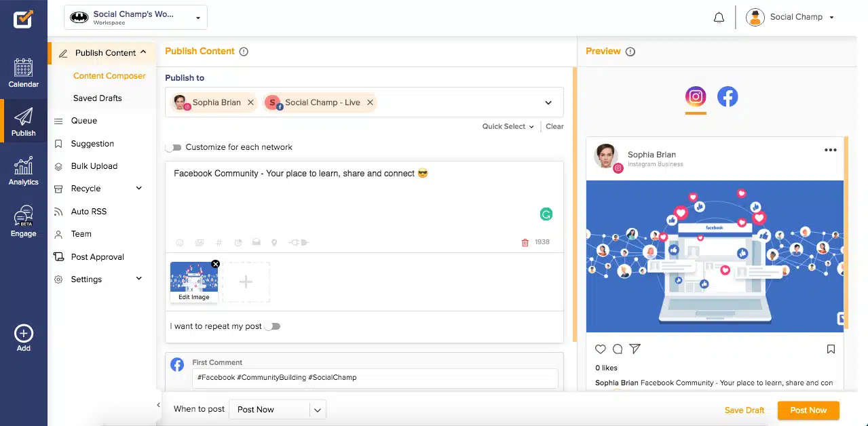Click the orange Post Now button
Screen dimensions: 868x426
808,410
